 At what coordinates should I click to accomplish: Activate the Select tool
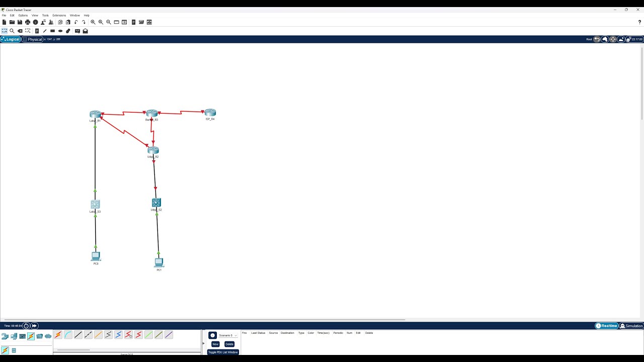tap(4, 31)
